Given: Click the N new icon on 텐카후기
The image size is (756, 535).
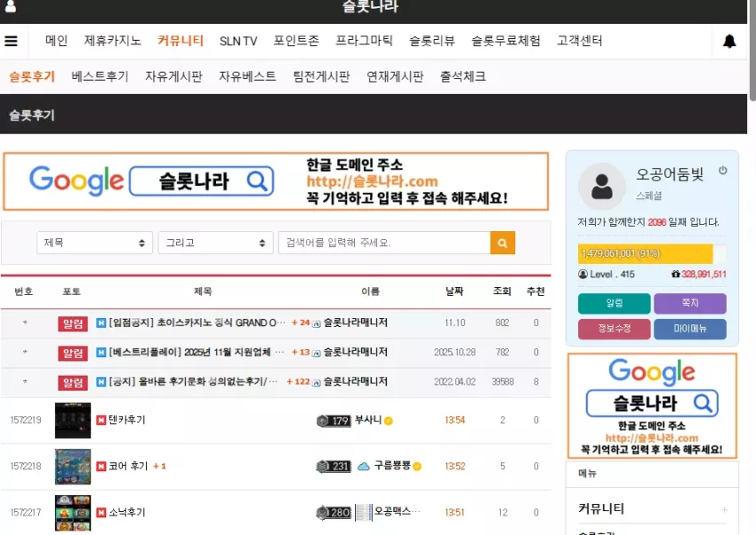Looking at the screenshot, I should tap(101, 420).
